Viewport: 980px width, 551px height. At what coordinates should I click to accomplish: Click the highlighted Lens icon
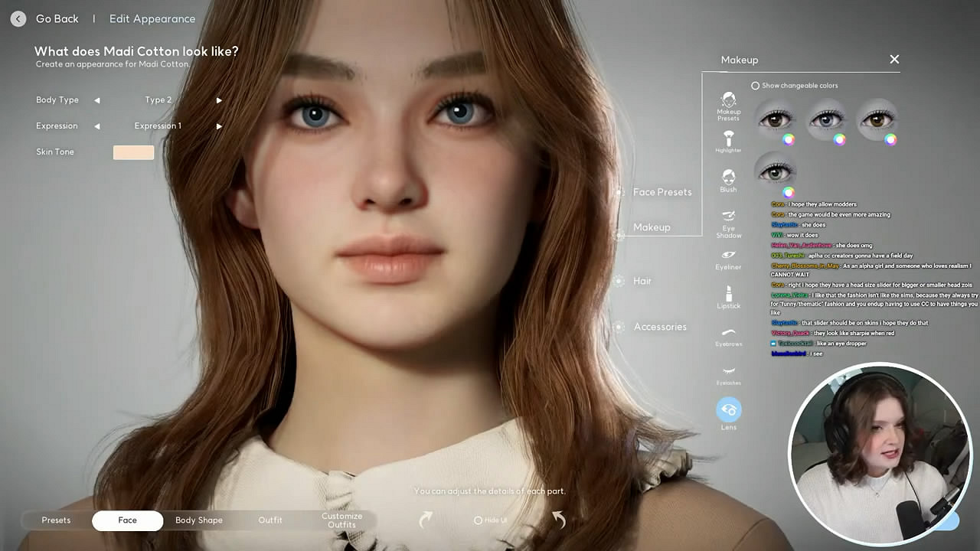pyautogui.click(x=728, y=410)
